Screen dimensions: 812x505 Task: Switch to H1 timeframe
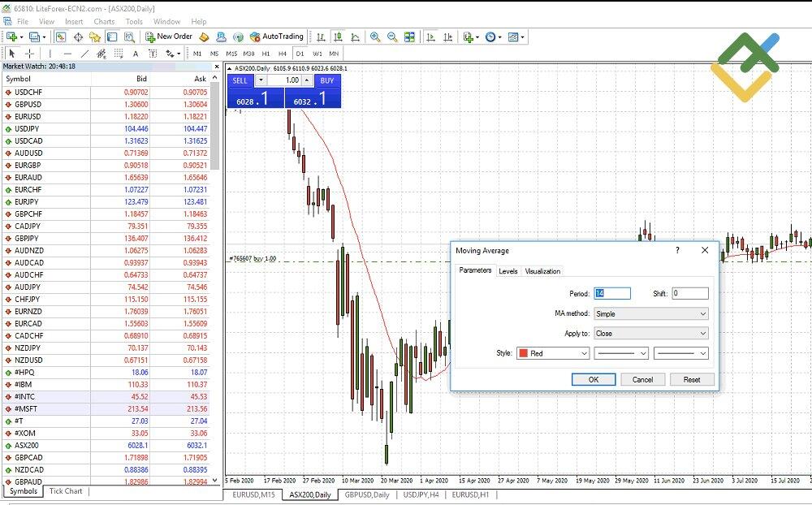pos(266,53)
